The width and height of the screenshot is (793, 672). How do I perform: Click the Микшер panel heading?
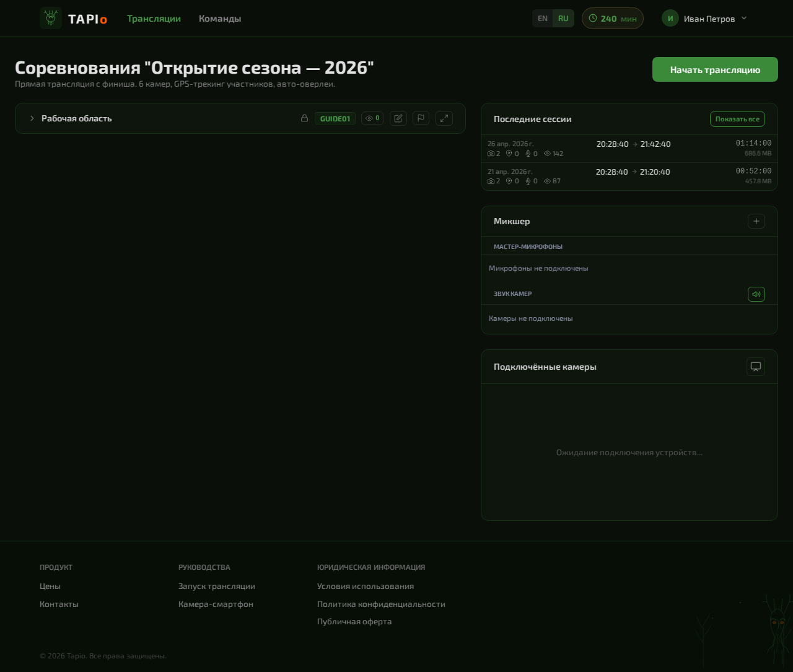[512, 221]
